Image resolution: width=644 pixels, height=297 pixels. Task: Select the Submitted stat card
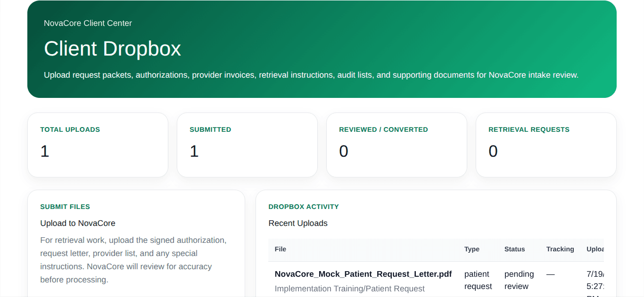[x=247, y=145]
